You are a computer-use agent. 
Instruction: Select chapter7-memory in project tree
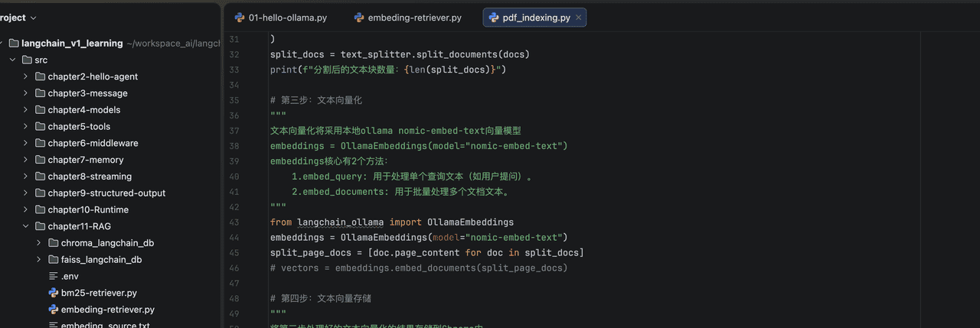pos(85,160)
